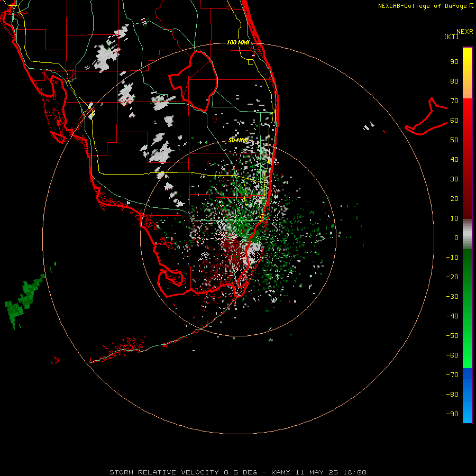The image size is (476, 476).
Task: Click the 60 value on velocity scale
Action: pos(454,121)
